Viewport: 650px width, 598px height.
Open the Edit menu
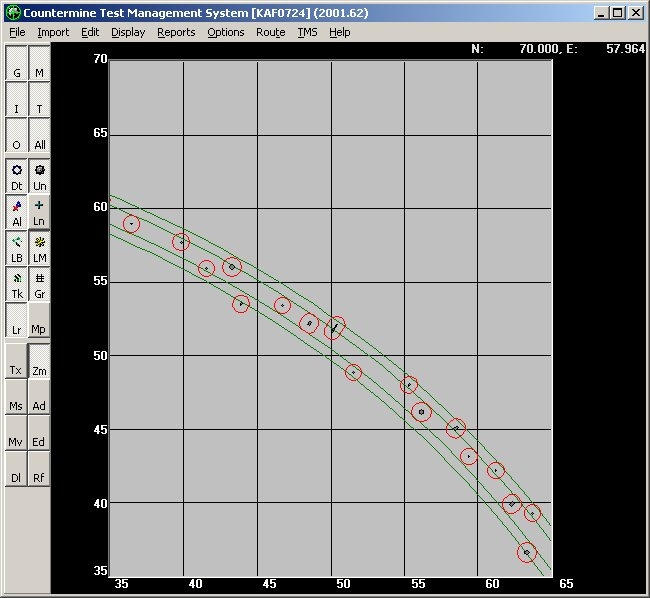[90, 32]
